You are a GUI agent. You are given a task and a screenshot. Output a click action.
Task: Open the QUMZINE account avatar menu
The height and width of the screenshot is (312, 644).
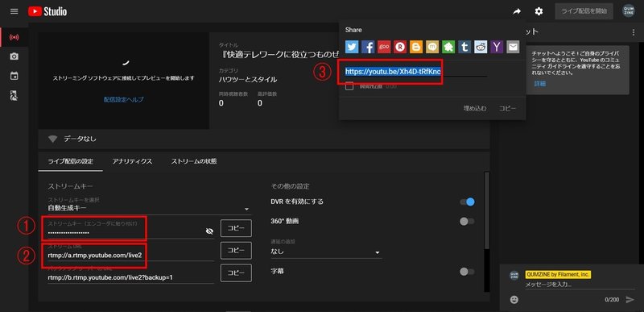(x=628, y=11)
